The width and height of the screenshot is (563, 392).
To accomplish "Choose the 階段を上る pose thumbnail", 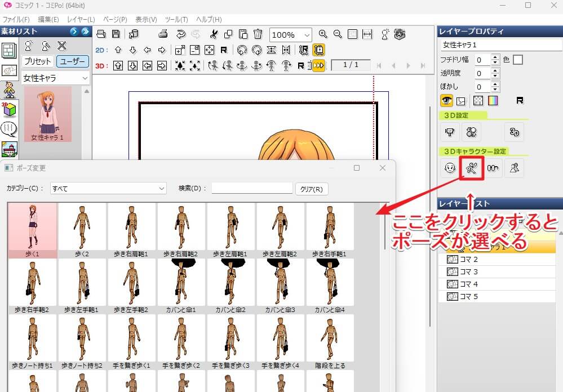I will [330, 342].
